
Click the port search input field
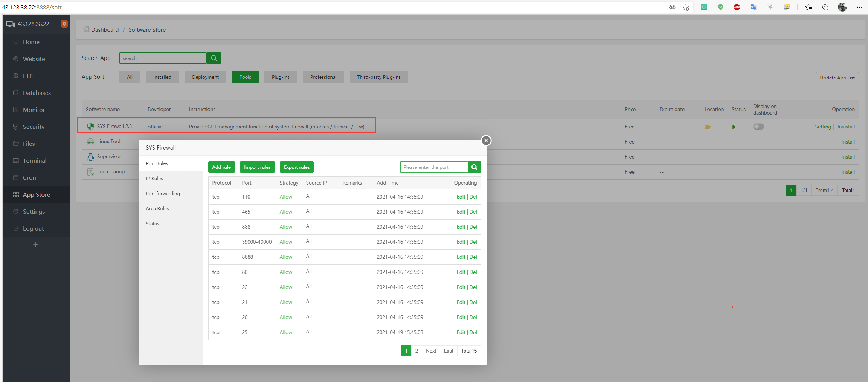click(434, 167)
